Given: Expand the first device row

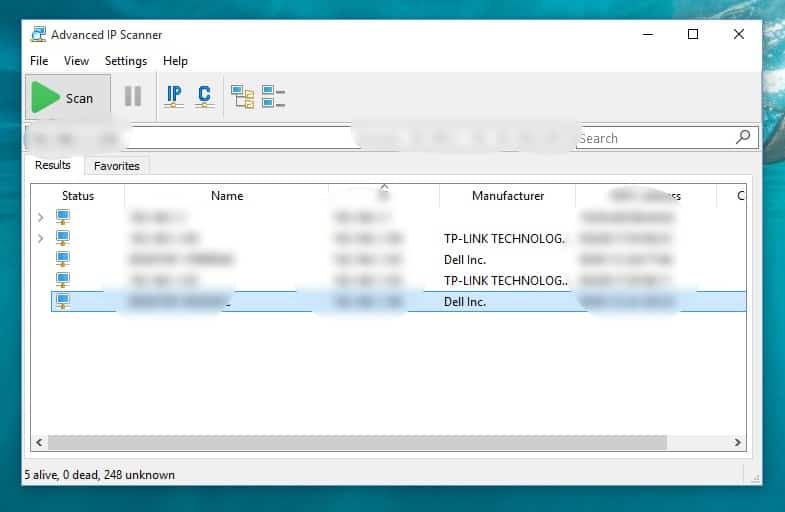Looking at the screenshot, I should (x=40, y=217).
